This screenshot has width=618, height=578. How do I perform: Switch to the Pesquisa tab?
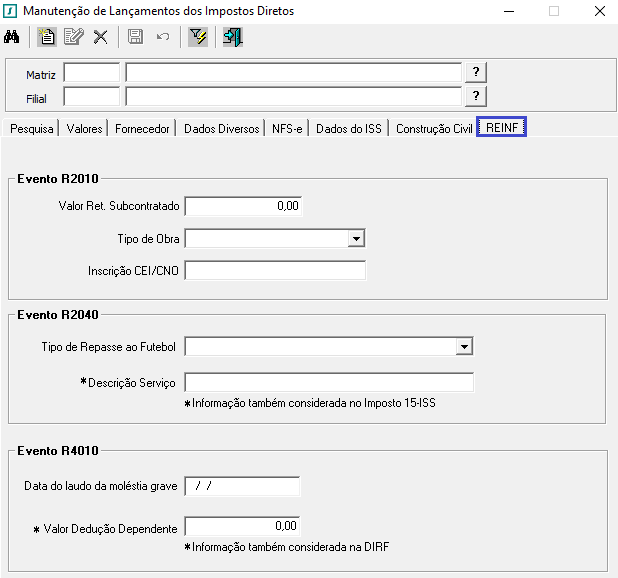point(31,129)
